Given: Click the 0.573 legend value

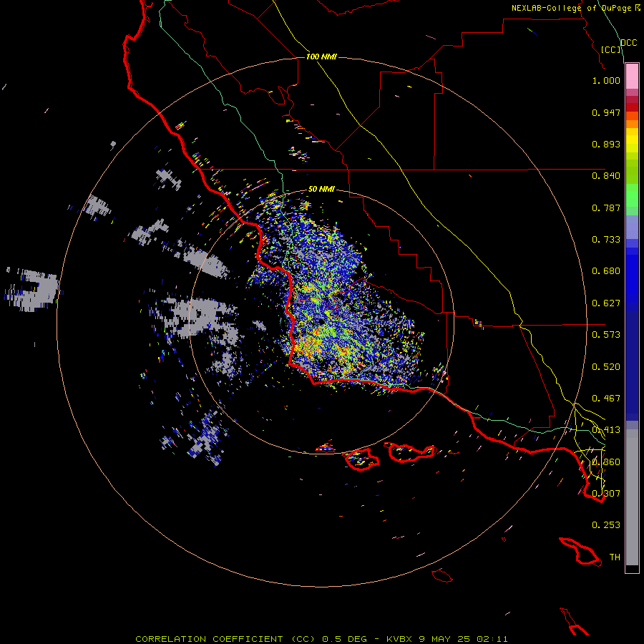Looking at the screenshot, I should tap(606, 335).
